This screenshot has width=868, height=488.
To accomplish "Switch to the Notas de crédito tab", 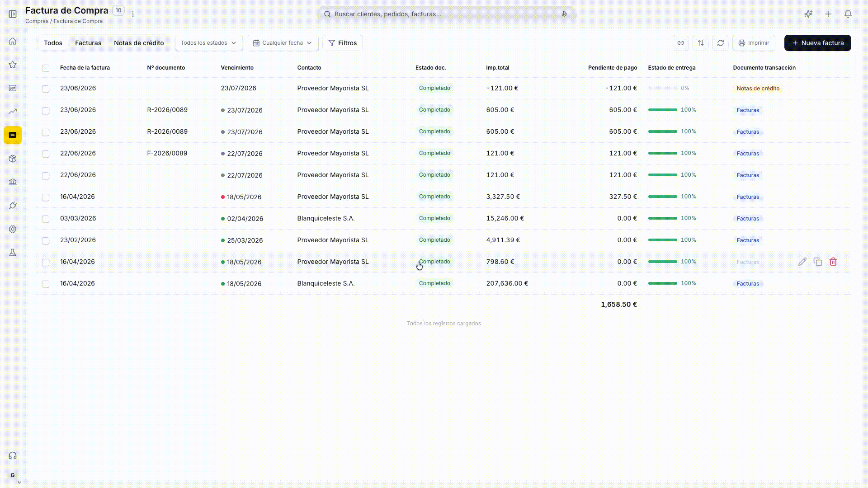I will 139,43.
